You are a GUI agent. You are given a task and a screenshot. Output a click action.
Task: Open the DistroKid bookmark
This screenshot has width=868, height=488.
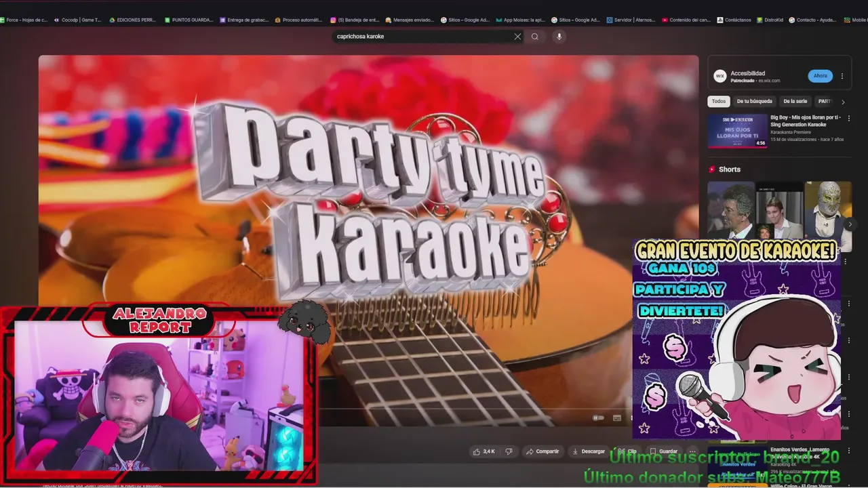(770, 20)
